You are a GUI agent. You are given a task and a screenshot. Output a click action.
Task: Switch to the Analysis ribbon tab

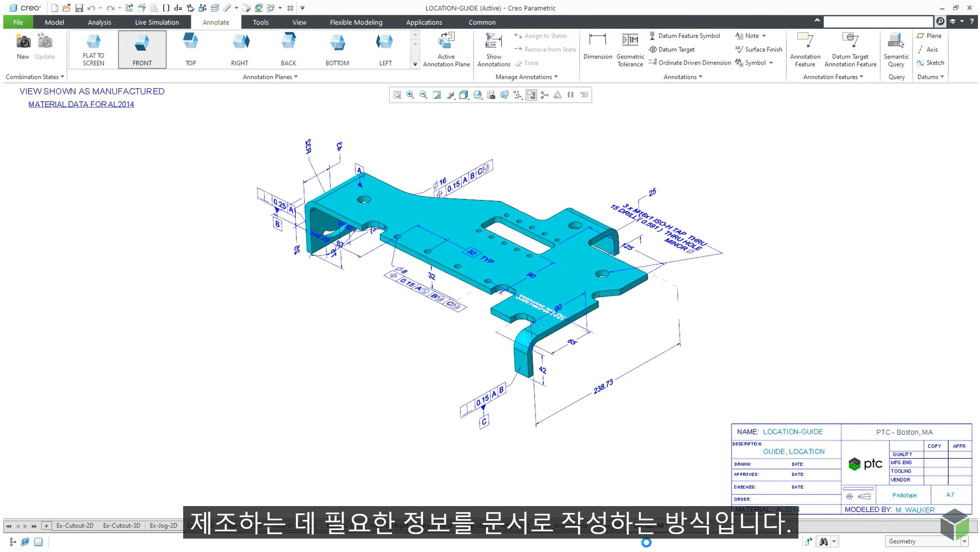100,22
